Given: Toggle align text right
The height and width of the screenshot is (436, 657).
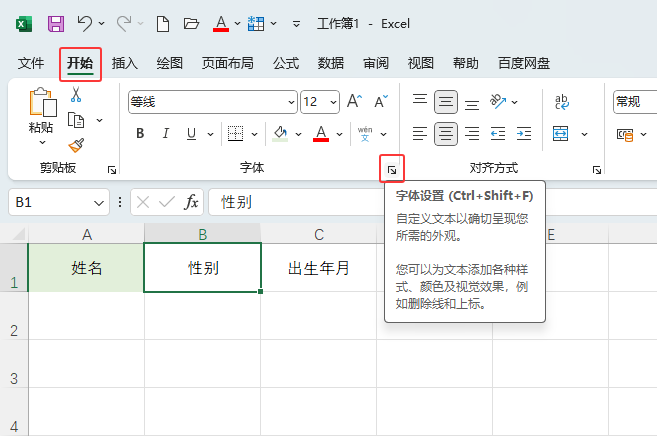Looking at the screenshot, I should (x=472, y=134).
